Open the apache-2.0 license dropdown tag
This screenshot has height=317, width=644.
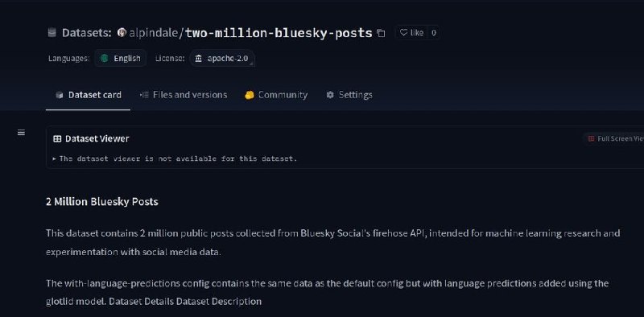click(222, 58)
